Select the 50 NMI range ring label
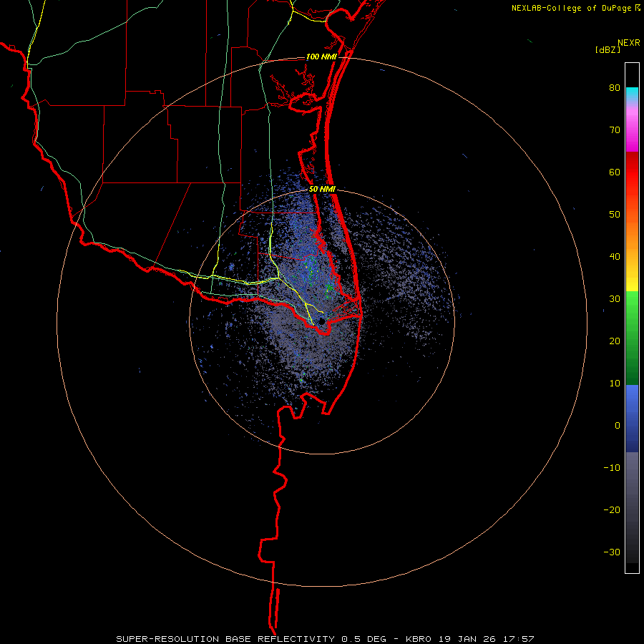644x644 pixels. (322, 190)
